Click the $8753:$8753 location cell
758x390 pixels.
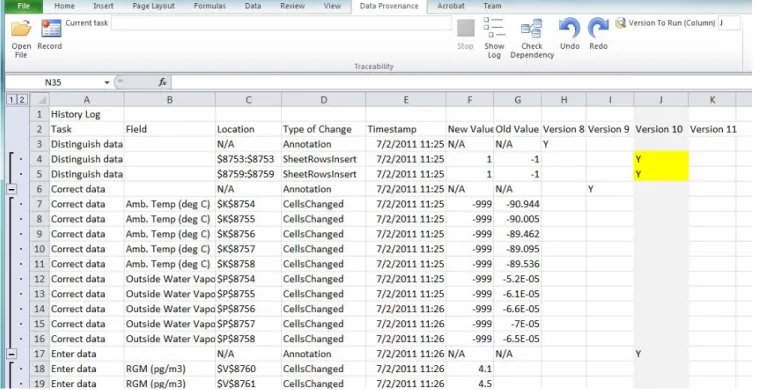[x=248, y=159]
